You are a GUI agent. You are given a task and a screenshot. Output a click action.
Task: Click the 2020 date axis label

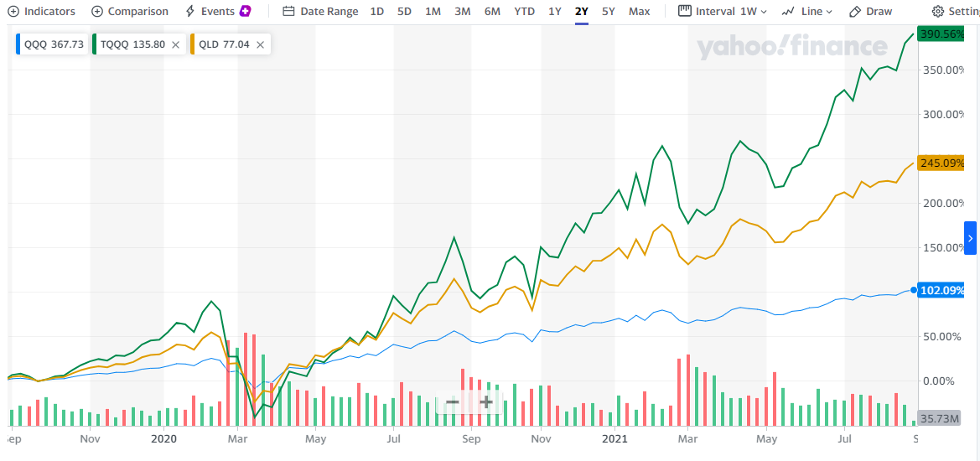point(163,438)
